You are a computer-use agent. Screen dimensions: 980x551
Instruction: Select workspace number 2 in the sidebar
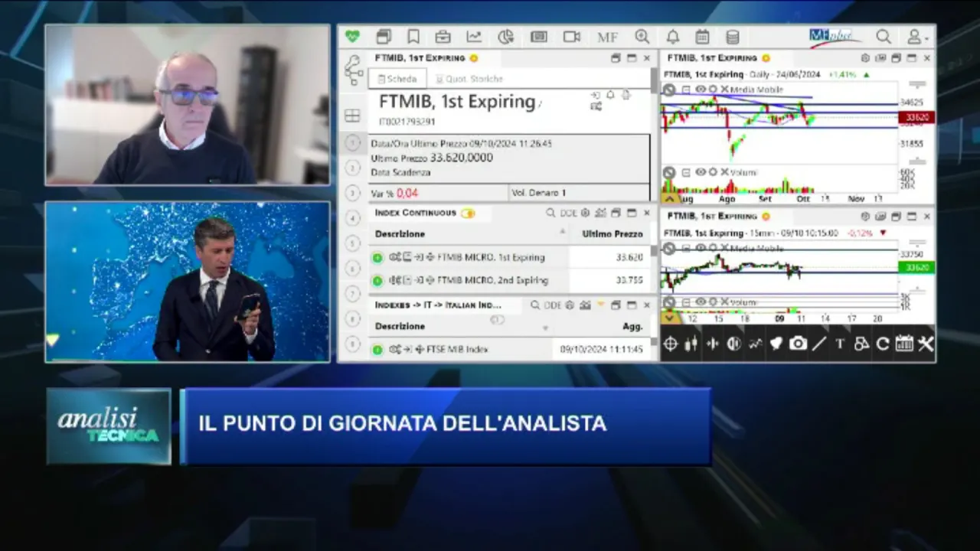[353, 168]
